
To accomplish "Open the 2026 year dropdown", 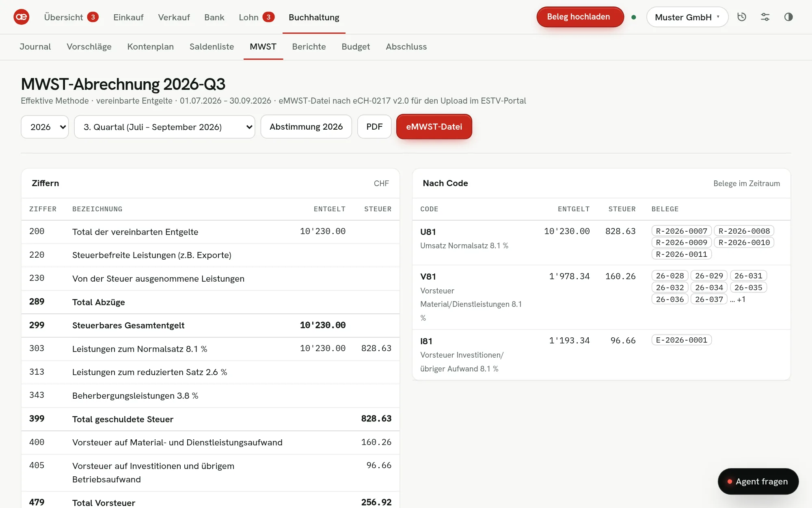I will coord(45,127).
